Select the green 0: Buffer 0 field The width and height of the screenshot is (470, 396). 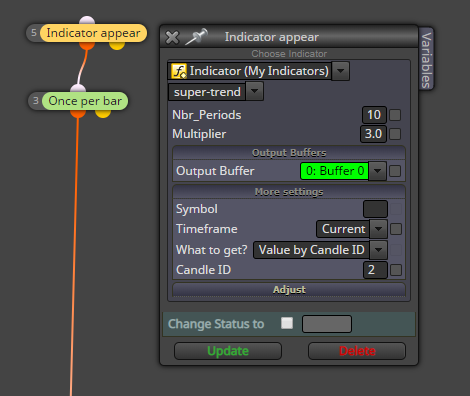(x=334, y=171)
